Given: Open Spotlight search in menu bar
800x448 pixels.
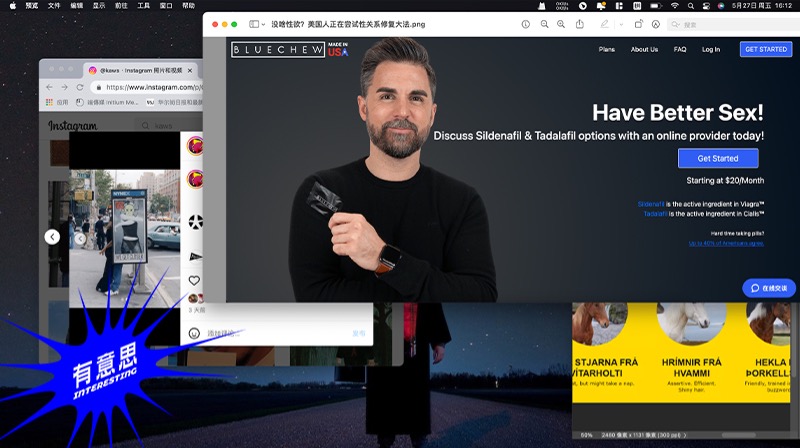Looking at the screenshot, I should coord(690,6).
